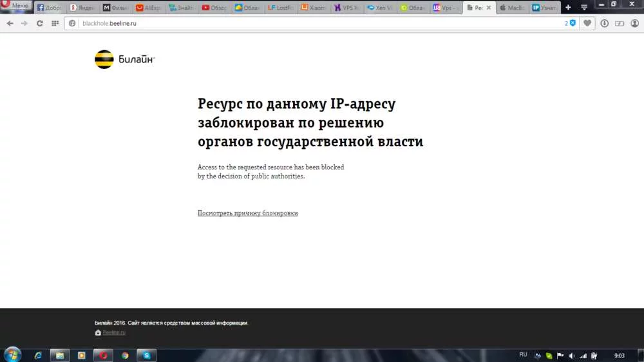644x362 pixels.
Task: Open the taskbar volume speaker icon
Action: coord(572,356)
